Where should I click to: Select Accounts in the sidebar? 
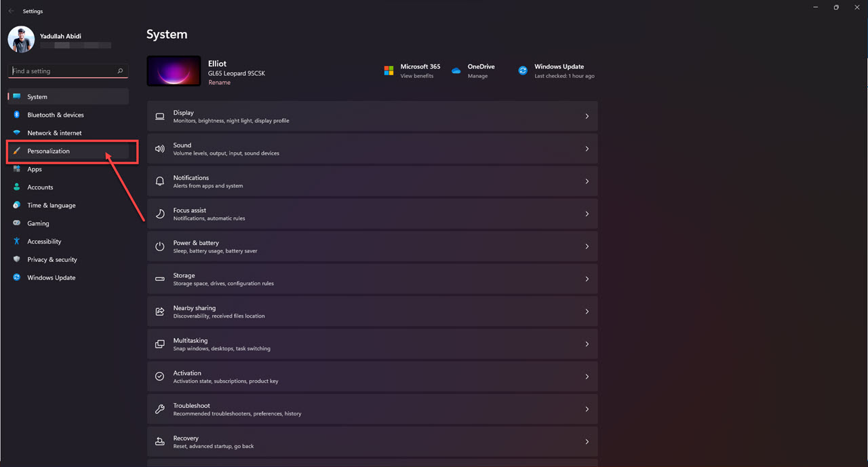point(40,187)
